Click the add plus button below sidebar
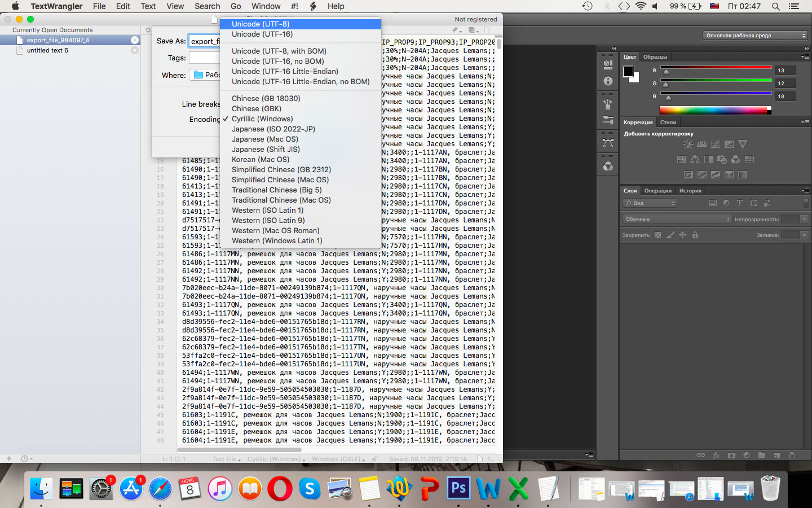 click(x=8, y=458)
